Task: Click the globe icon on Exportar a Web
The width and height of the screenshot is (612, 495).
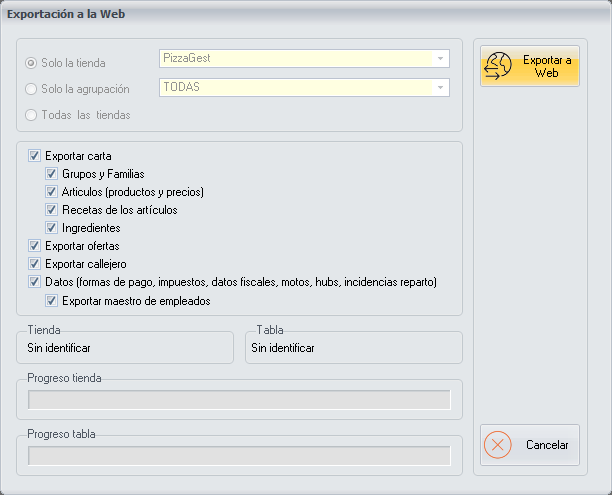Action: 499,66
